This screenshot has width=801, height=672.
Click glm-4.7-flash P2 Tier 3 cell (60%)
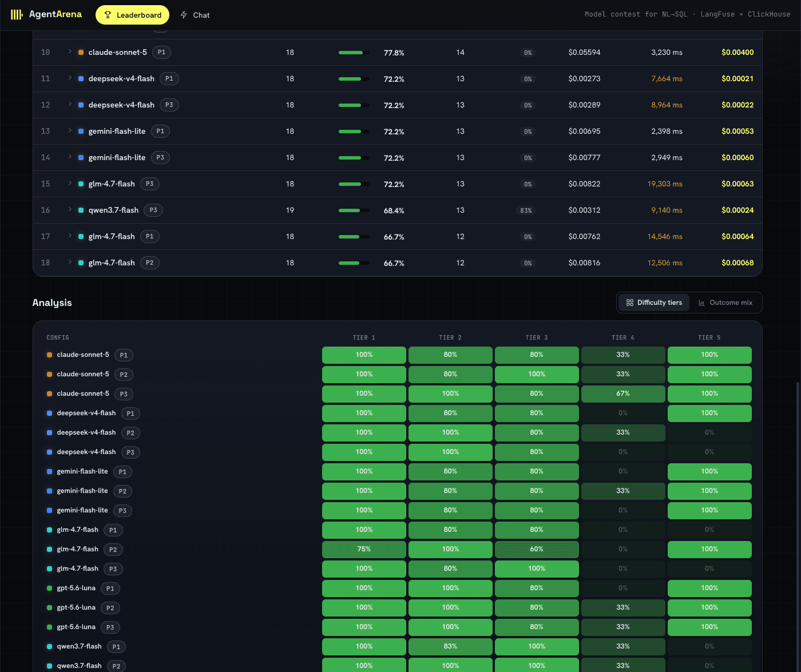537,549
